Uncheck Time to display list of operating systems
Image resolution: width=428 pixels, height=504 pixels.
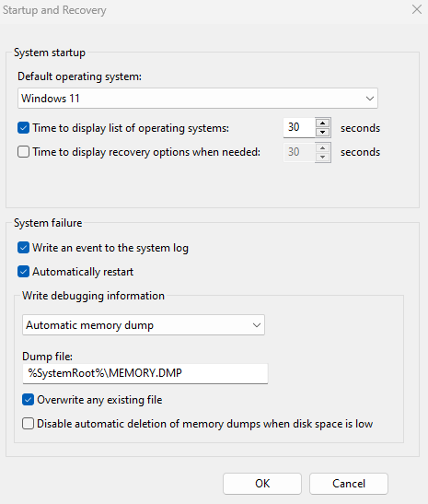point(23,127)
